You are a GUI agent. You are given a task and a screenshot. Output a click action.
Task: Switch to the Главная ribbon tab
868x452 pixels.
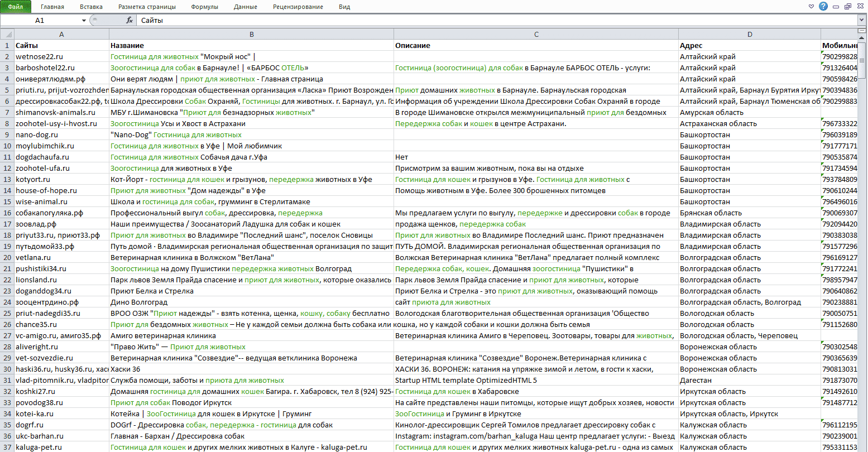coord(52,7)
